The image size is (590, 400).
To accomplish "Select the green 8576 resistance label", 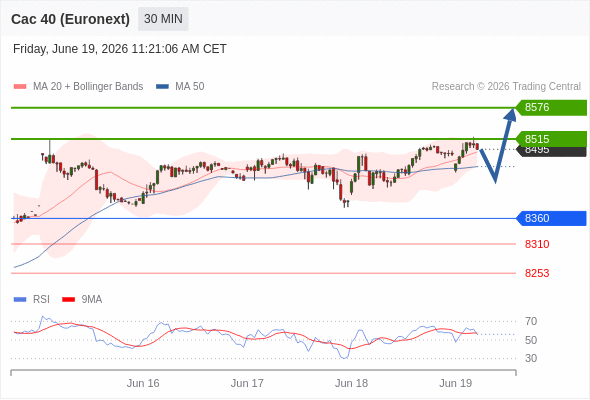I will click(x=551, y=108).
